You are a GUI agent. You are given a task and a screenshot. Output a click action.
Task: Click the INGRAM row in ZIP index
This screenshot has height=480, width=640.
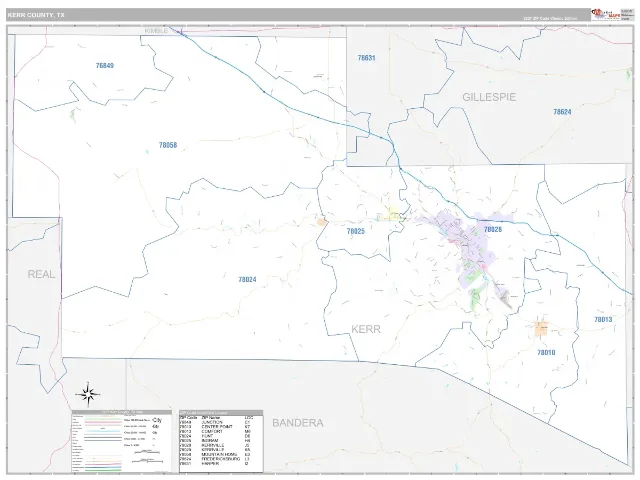(216, 441)
